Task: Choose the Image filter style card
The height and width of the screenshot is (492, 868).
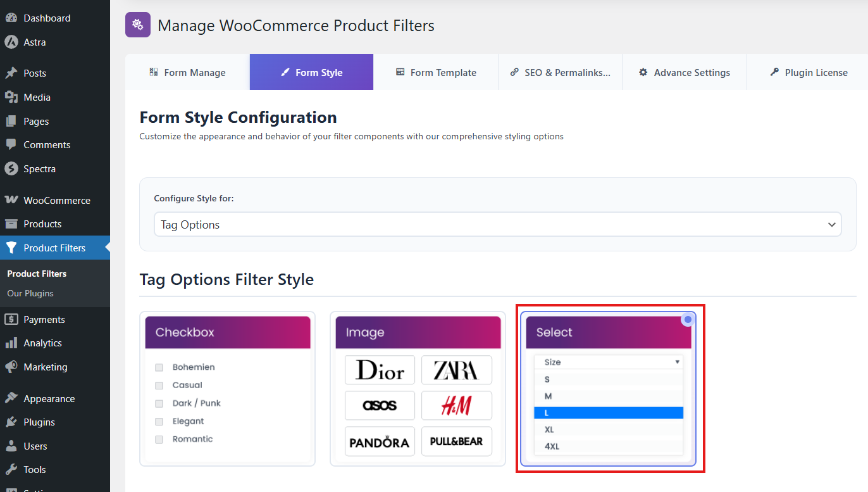Action: click(x=418, y=389)
